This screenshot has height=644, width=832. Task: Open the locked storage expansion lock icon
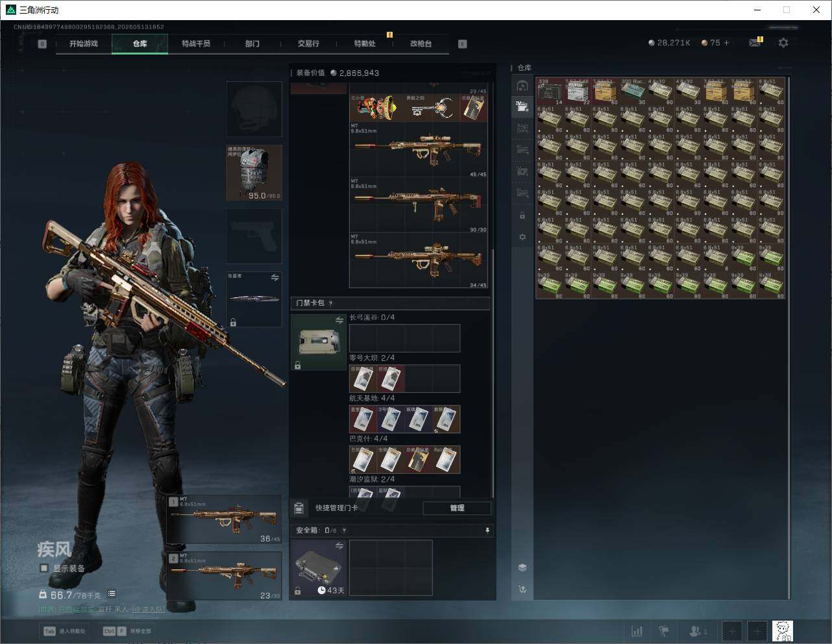(522, 216)
